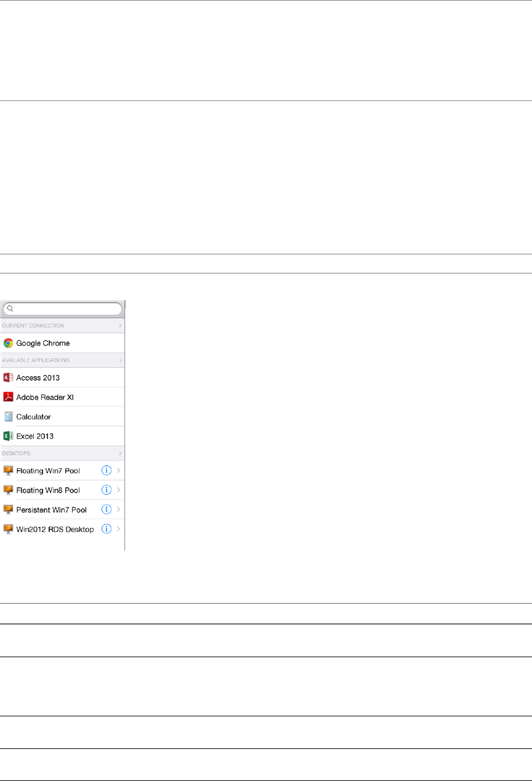Launch Adobe Reader XI
This screenshot has height=781, width=532.
[x=45, y=397]
